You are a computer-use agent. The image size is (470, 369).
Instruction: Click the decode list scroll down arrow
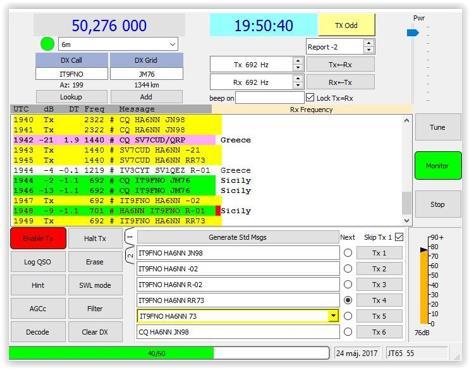point(406,220)
